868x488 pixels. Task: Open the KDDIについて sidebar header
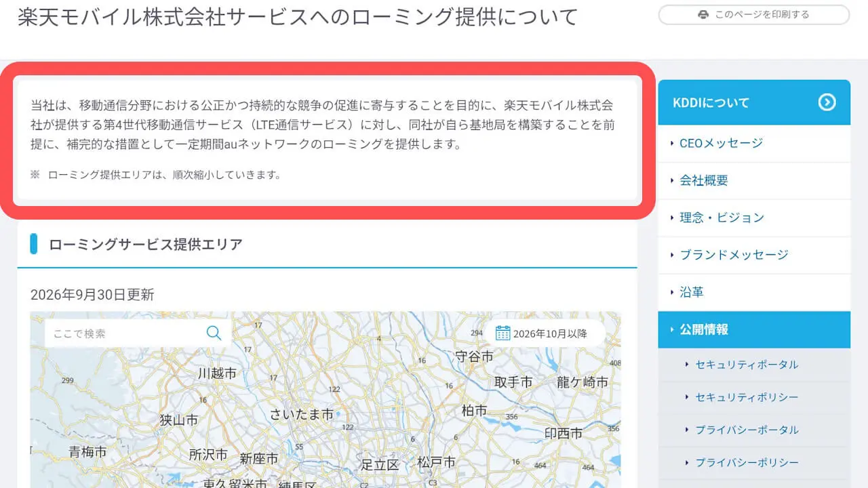[x=754, y=102]
